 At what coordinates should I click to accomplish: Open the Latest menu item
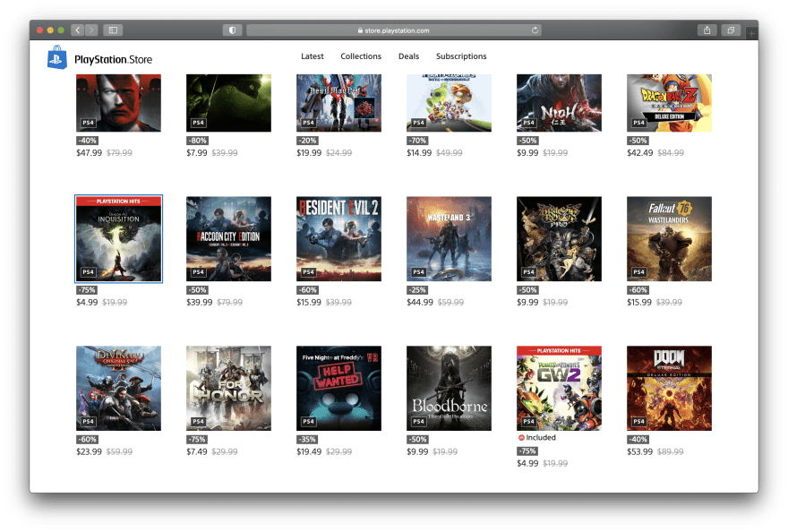click(x=313, y=56)
